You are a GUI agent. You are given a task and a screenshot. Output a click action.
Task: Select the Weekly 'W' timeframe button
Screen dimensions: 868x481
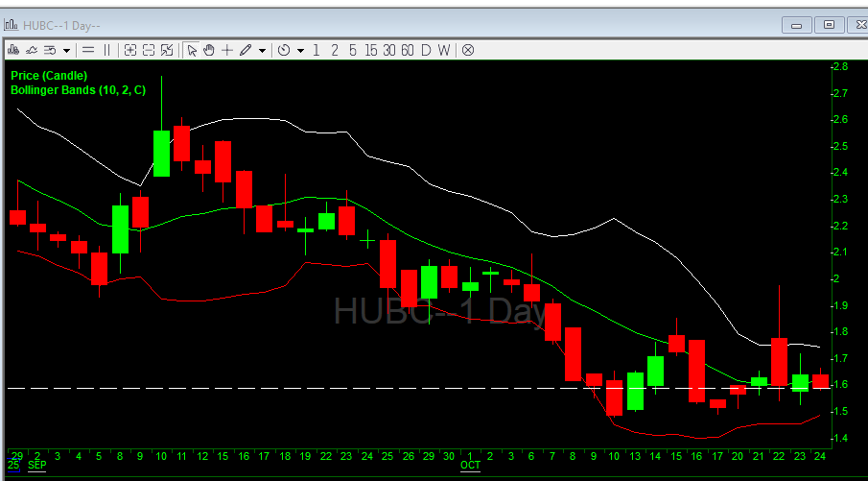coord(443,50)
